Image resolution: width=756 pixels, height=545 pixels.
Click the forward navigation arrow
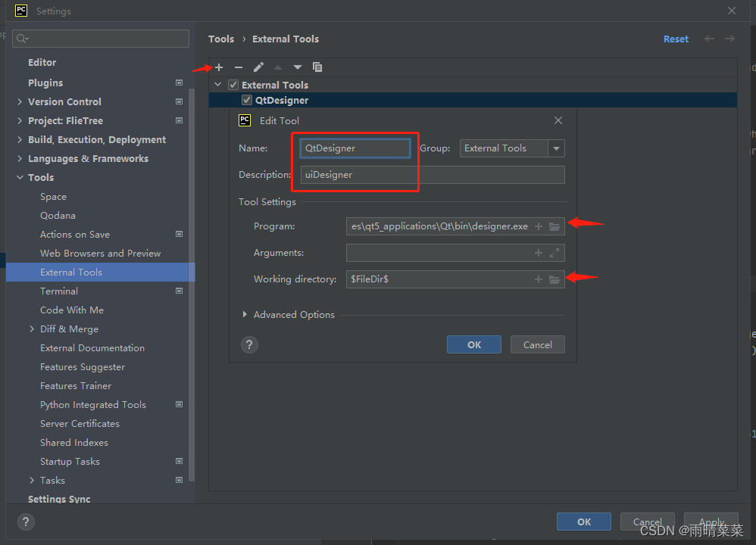tap(730, 39)
